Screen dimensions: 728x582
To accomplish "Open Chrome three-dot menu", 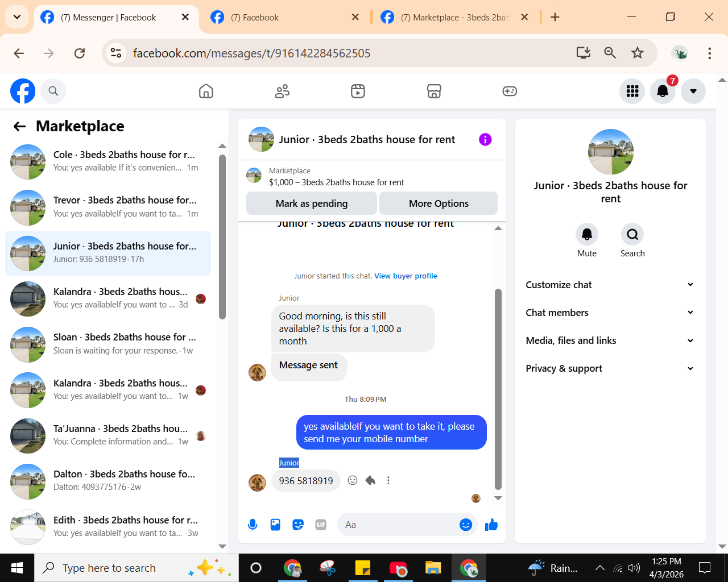I will [709, 53].
